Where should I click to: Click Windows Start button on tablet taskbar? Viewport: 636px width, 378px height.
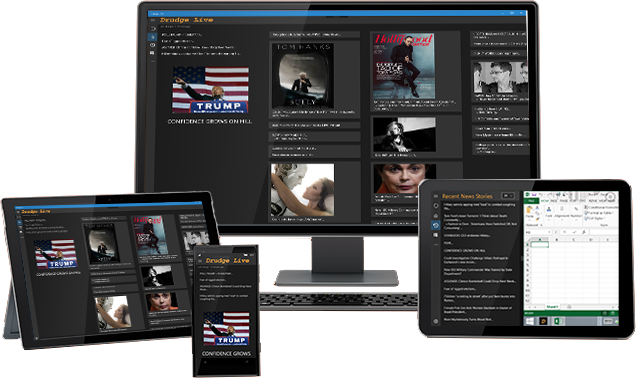pyautogui.click(x=530, y=321)
